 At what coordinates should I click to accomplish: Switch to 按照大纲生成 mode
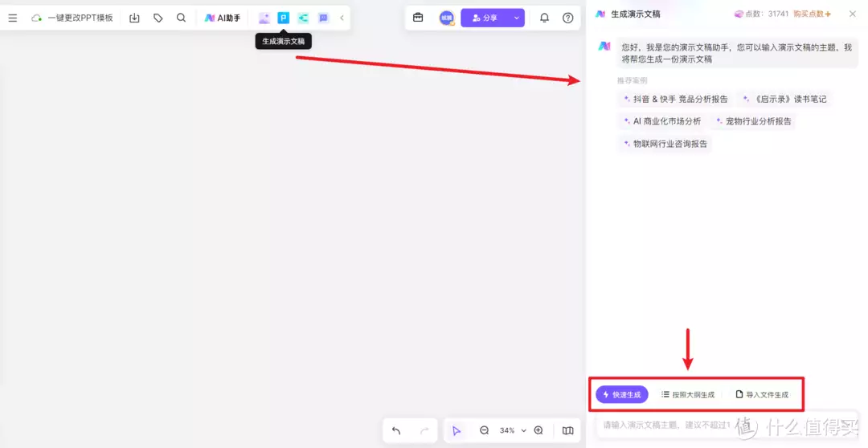(687, 394)
